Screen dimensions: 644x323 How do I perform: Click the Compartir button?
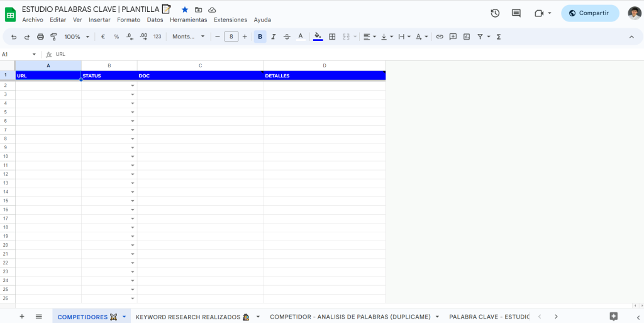[x=589, y=13]
